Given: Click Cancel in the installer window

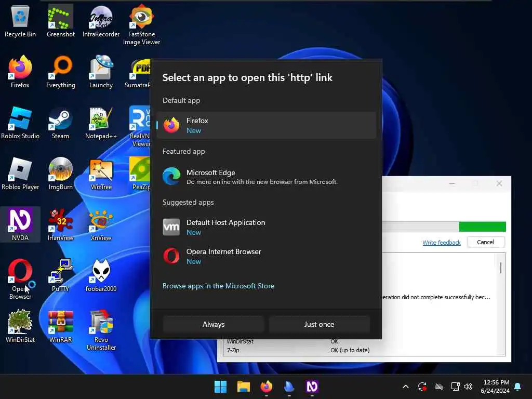Looking at the screenshot, I should click(486, 242).
